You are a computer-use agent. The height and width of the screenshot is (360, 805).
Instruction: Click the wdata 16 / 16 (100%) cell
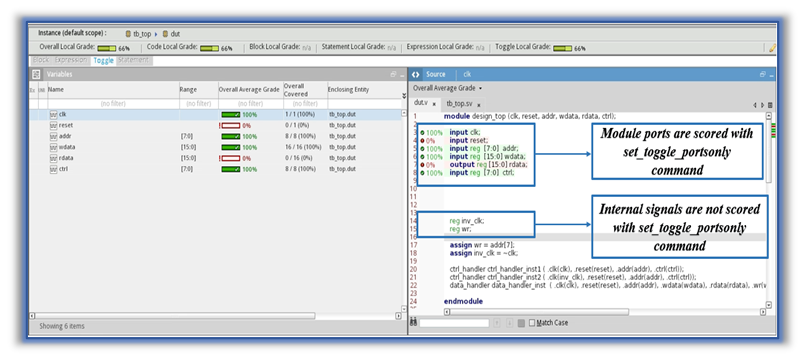coord(303,147)
